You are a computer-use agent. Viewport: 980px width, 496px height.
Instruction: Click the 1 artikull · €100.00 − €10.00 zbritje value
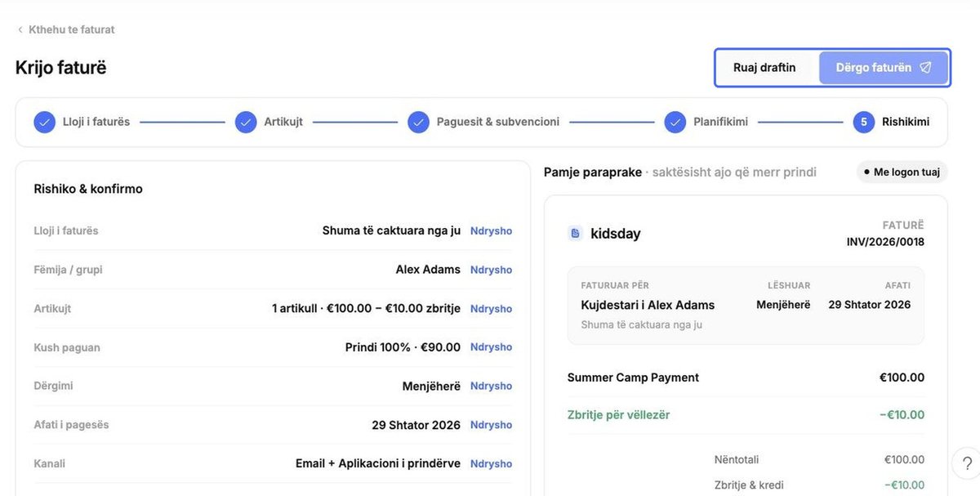366,309
